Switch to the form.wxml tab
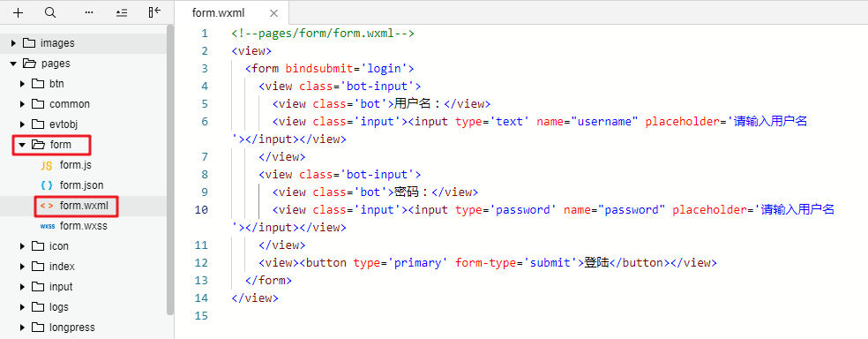This screenshot has height=339, width=868. click(x=218, y=12)
